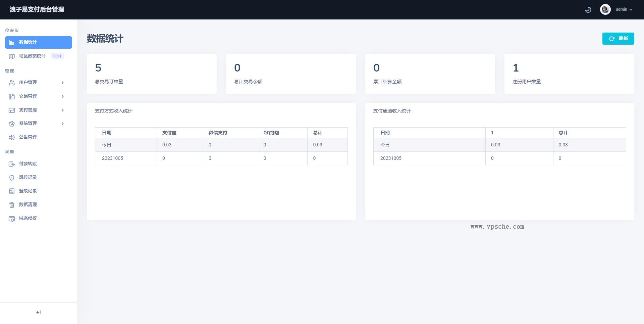Collapse the sidebar using the bottom arrow icon
Image resolution: width=644 pixels, height=324 pixels.
click(38, 312)
